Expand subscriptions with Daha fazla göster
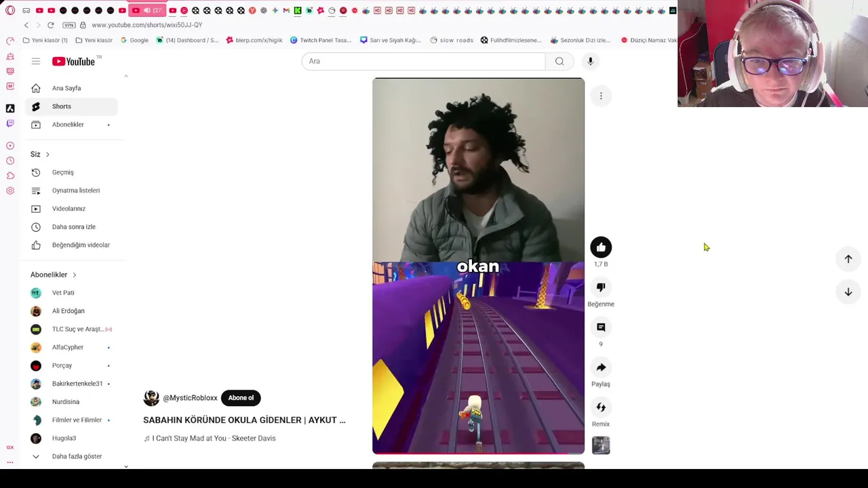Screen dimensions: 868x488 [x=71, y=456]
